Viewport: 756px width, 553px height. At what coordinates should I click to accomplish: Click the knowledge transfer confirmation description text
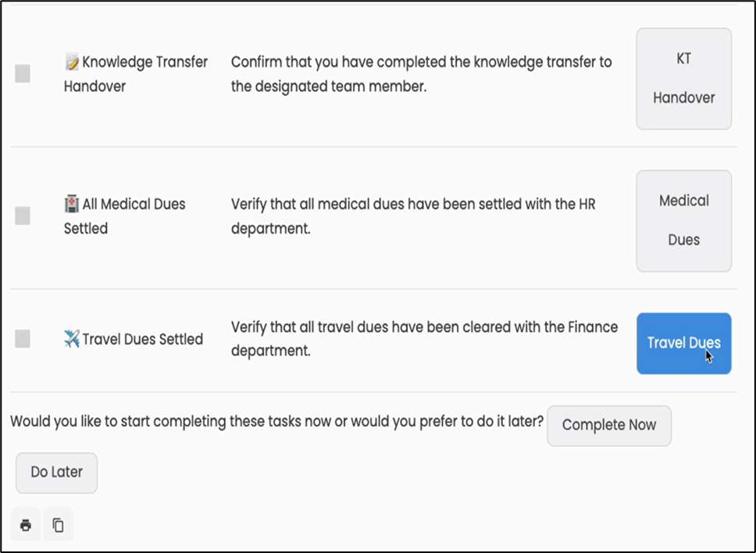click(x=421, y=74)
